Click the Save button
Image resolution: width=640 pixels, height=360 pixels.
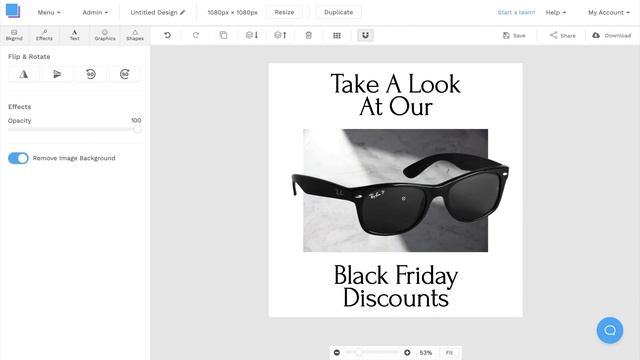pos(514,36)
